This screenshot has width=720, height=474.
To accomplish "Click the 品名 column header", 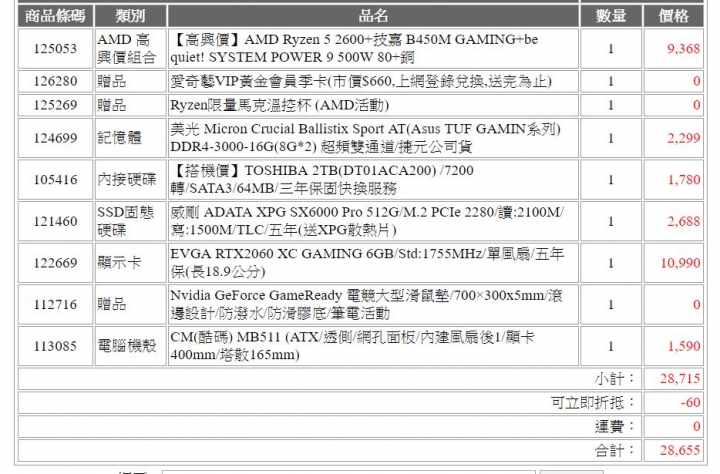I will [x=373, y=16].
